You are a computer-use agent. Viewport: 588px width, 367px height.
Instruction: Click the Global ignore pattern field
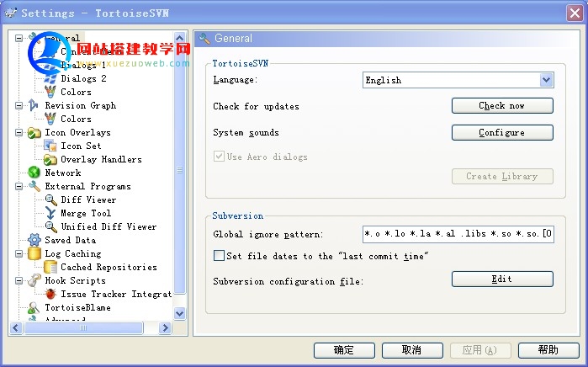[458, 234]
